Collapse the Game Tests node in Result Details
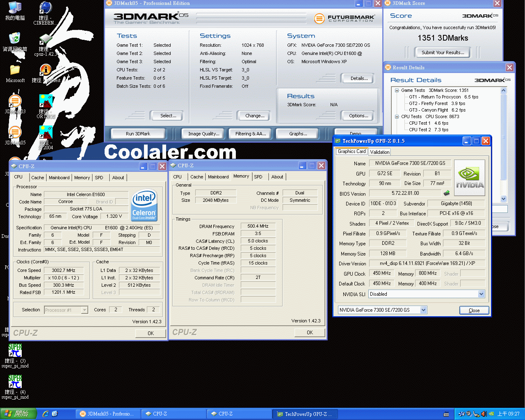This screenshot has width=525, height=420. [x=397, y=90]
